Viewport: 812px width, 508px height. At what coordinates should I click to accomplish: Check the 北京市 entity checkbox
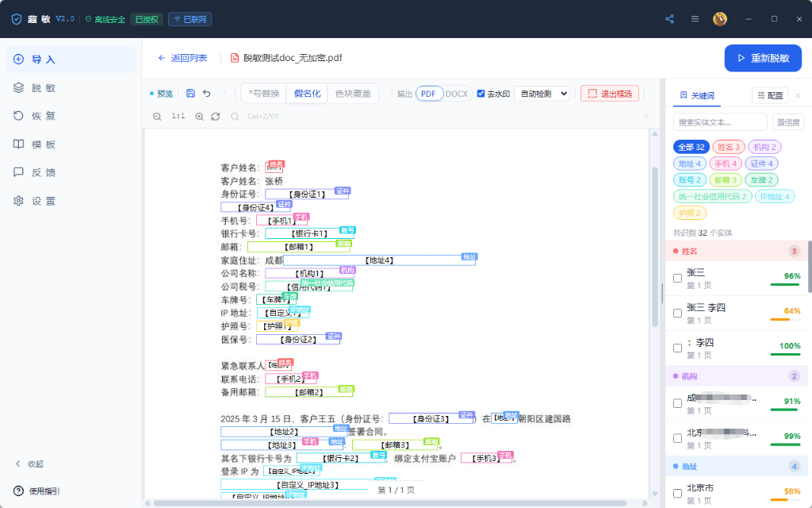[677, 494]
